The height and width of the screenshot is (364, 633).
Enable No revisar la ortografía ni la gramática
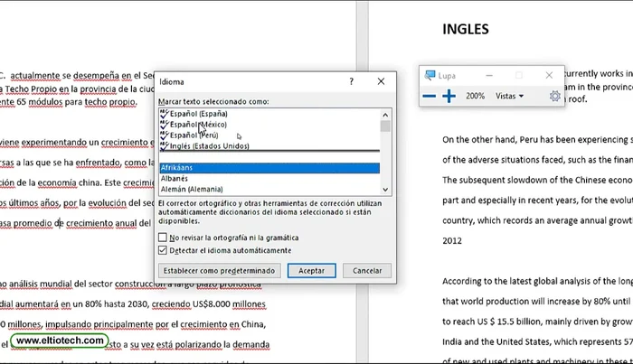[x=163, y=238]
